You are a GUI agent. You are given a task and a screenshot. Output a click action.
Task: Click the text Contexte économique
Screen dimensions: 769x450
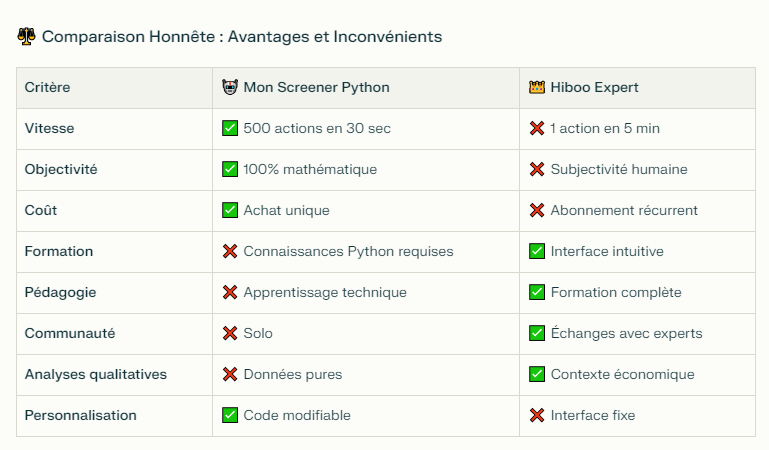[622, 375]
